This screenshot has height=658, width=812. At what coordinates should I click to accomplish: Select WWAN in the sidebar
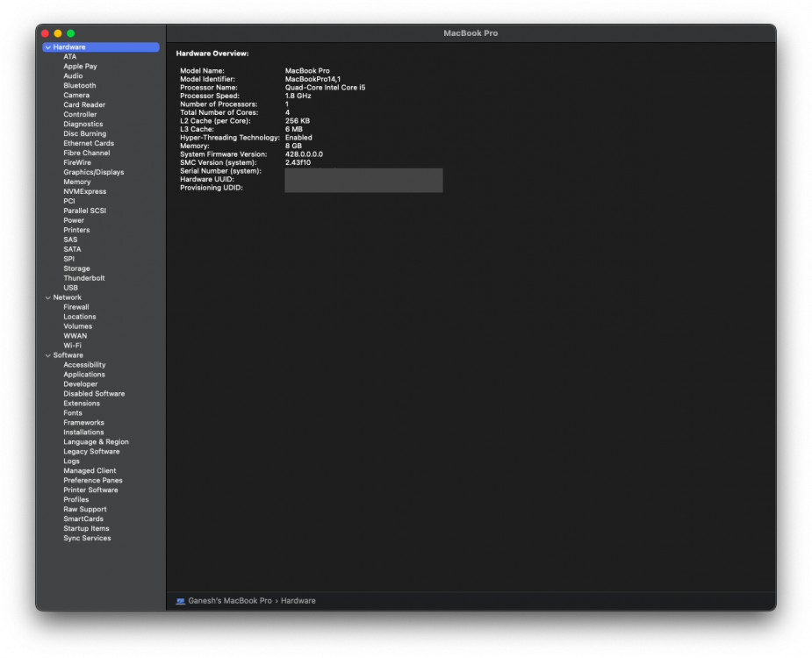[75, 336]
